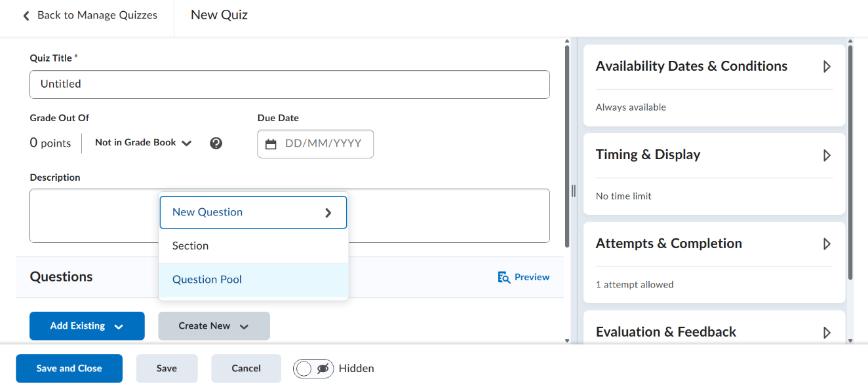Expand Evaluation & Feedback section

coord(827,333)
